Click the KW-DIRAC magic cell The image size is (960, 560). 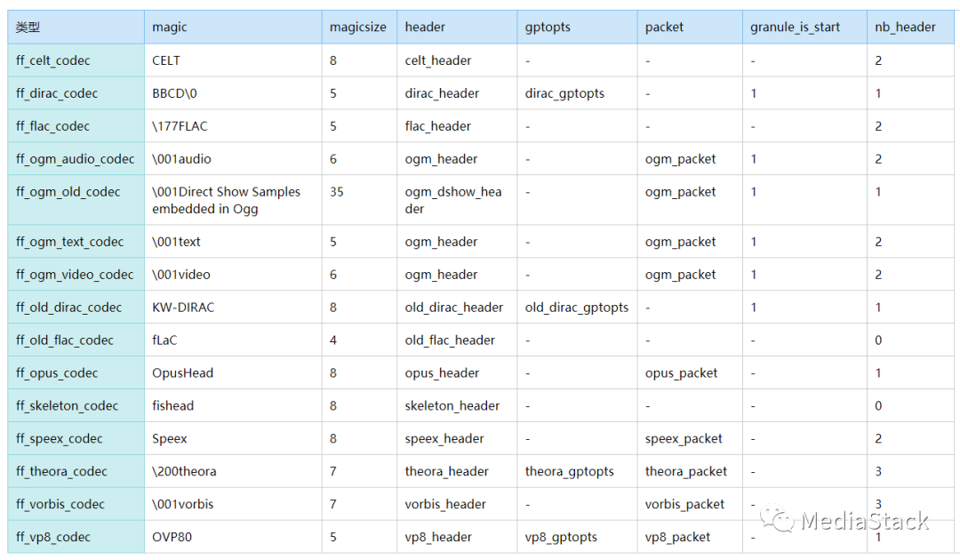point(183,308)
